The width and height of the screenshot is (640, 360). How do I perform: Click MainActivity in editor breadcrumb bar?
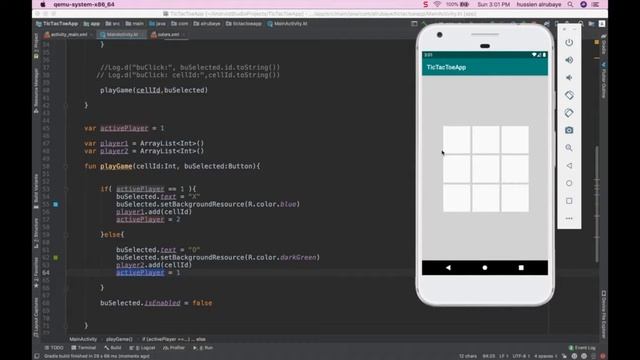tap(83, 339)
